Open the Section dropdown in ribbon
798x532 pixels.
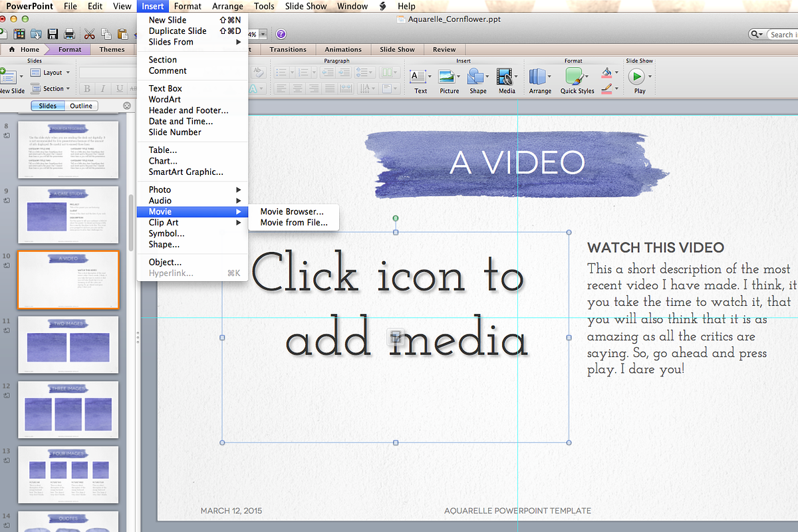[x=50, y=88]
